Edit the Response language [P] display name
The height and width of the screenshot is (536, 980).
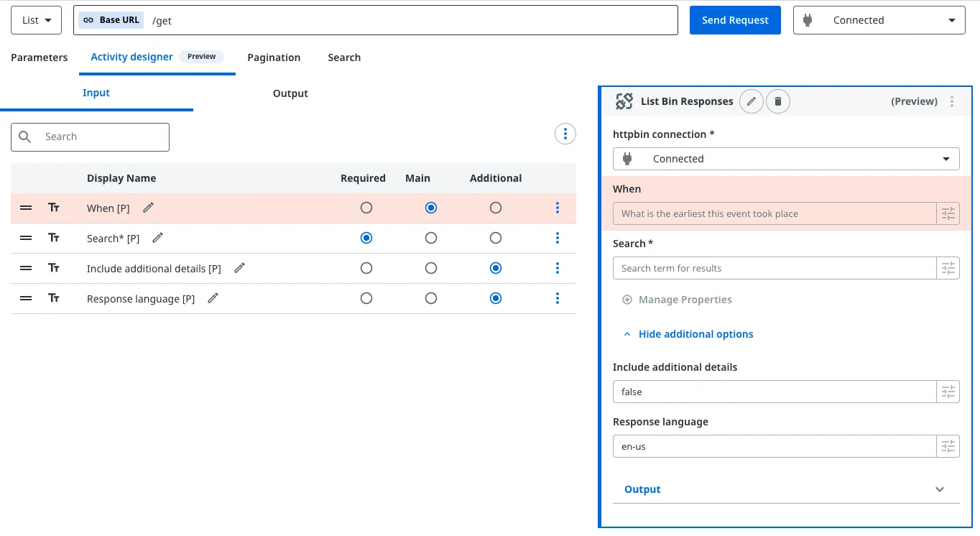point(213,298)
